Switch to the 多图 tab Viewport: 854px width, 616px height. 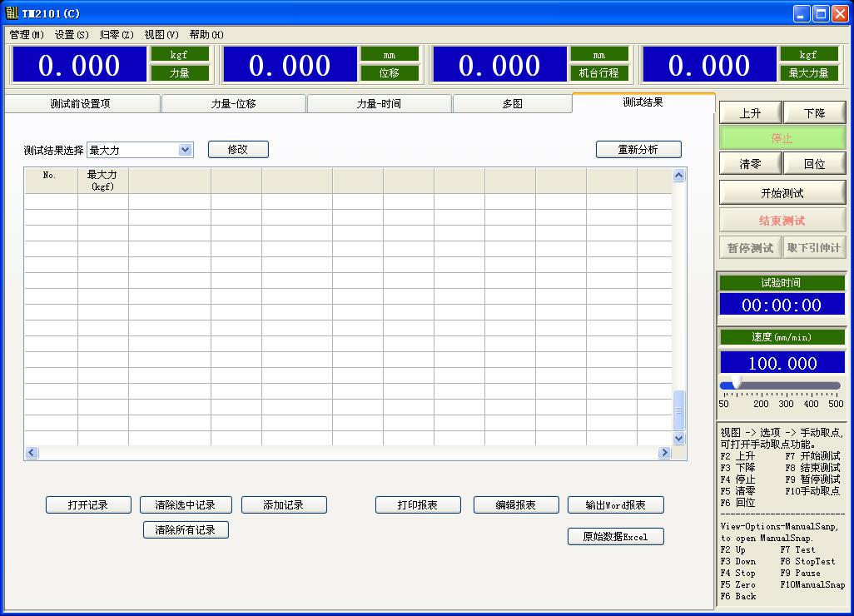click(x=512, y=104)
